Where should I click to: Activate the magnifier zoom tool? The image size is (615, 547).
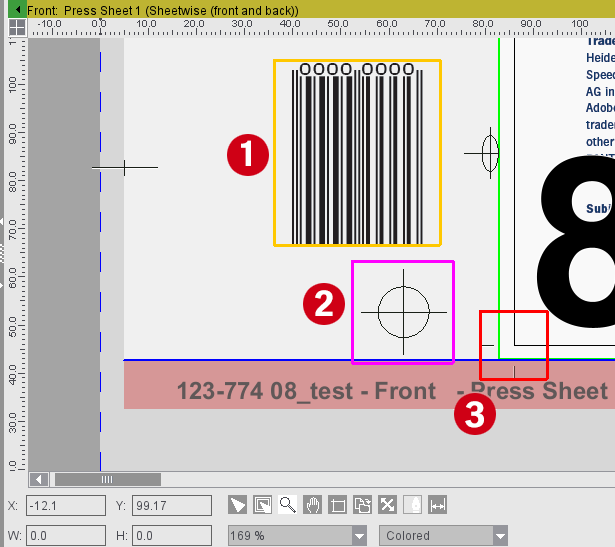287,506
